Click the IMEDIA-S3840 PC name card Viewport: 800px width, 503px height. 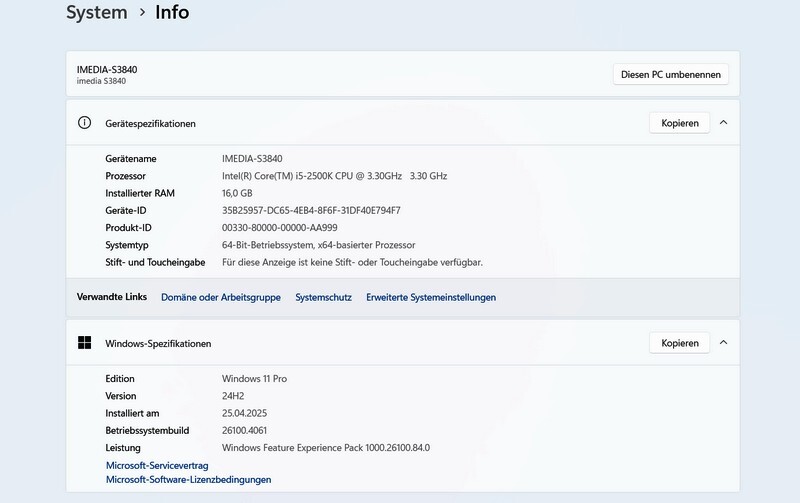tap(403, 74)
